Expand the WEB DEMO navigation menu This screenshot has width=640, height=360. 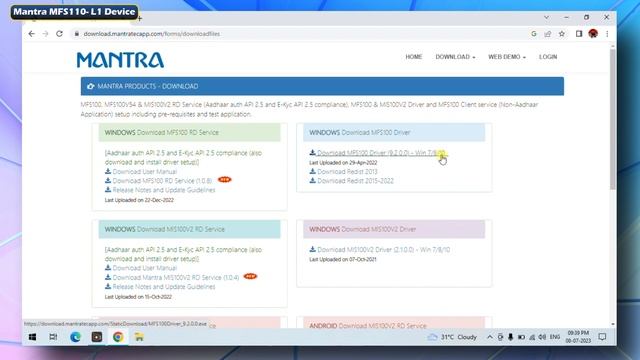tap(507, 57)
